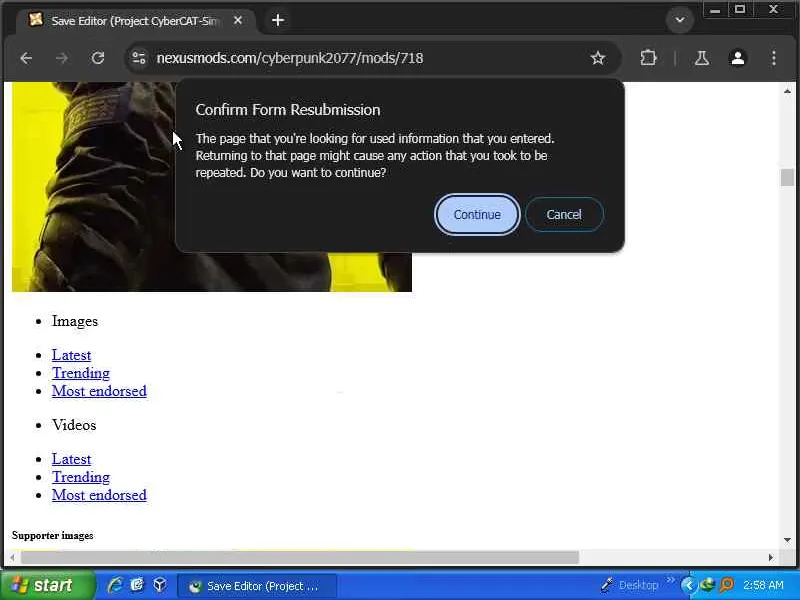Expand the Desktop toolbar chevron

670,581
